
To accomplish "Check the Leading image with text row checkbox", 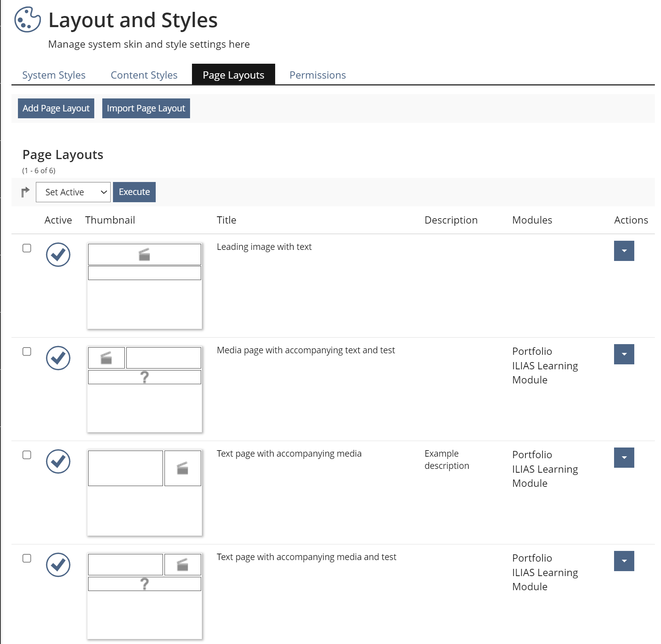I will tap(27, 248).
